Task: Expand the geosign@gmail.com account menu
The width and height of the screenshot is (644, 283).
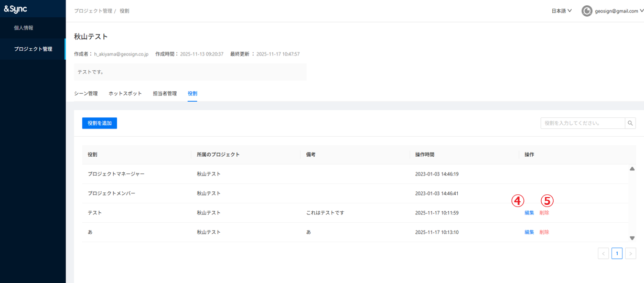Action: [x=619, y=11]
